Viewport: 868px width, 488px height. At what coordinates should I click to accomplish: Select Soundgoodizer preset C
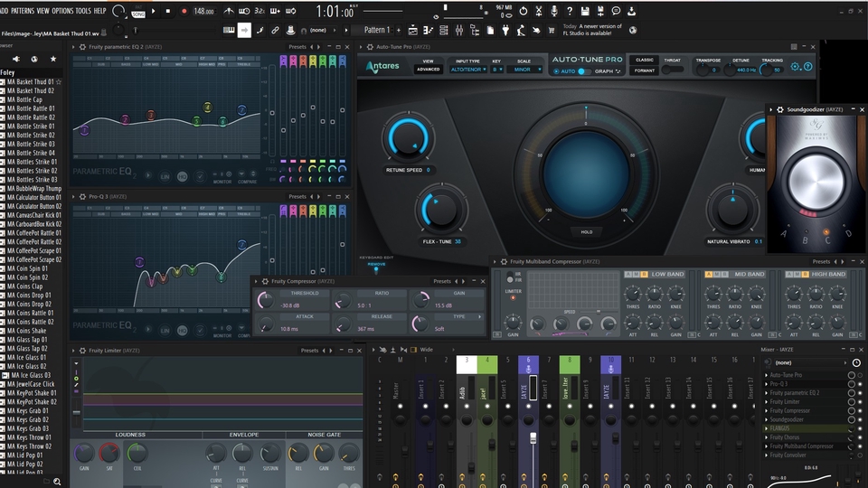click(827, 238)
